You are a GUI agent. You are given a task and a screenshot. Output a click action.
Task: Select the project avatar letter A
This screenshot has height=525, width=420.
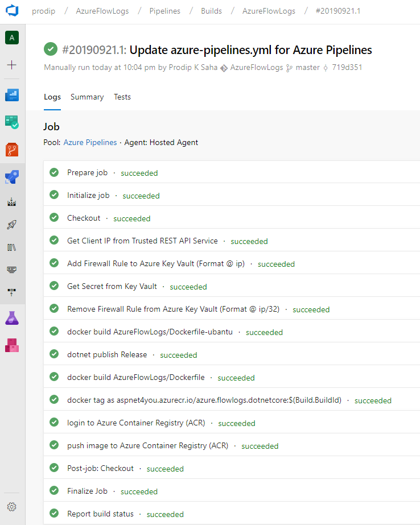[x=12, y=38]
